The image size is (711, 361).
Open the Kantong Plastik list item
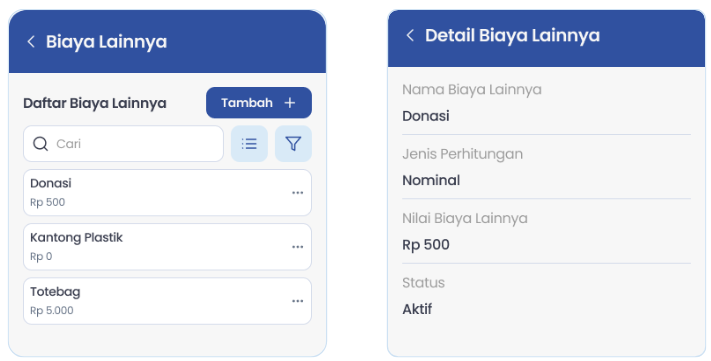click(167, 247)
